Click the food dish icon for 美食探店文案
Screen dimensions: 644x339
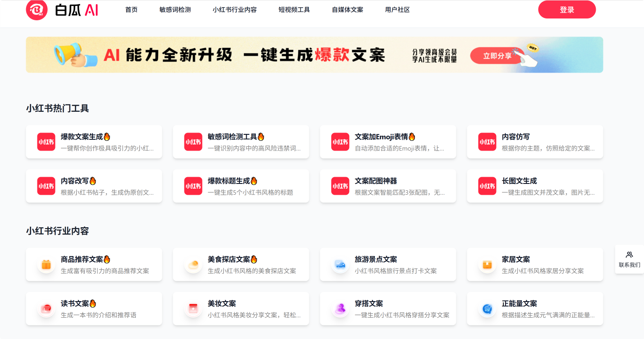click(193, 264)
